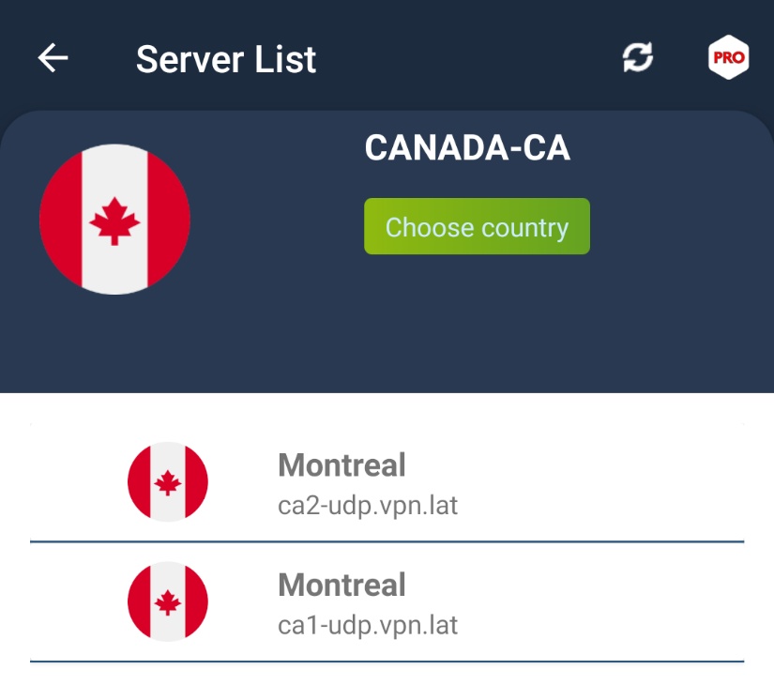Tap the maple leaf on the ca1-udp flag
This screenshot has height=700, width=774.
coord(168,603)
